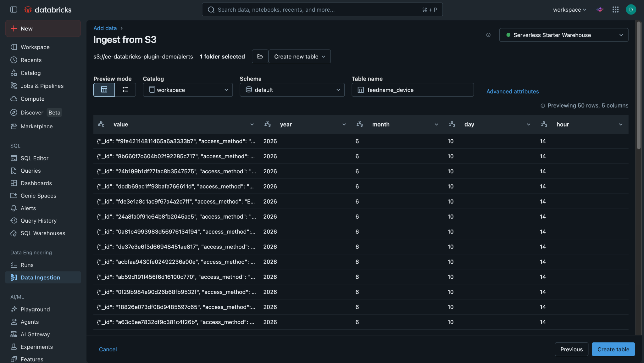
Task: Click the Cancel link
Action: tap(108, 349)
